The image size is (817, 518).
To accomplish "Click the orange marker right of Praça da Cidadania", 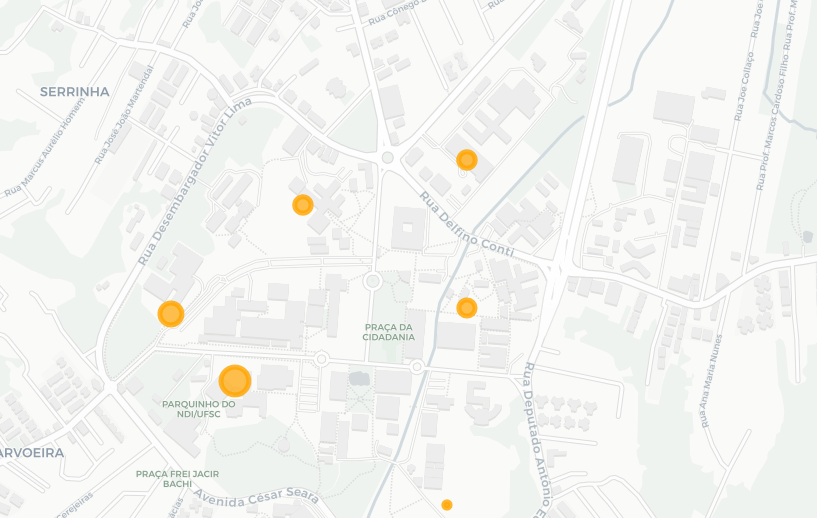I will pos(466,308).
